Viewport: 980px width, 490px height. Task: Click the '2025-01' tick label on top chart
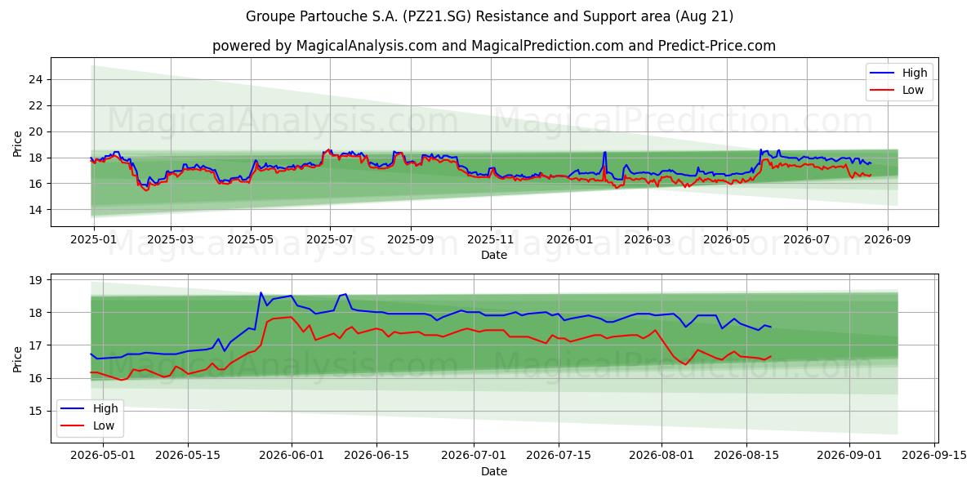point(94,239)
